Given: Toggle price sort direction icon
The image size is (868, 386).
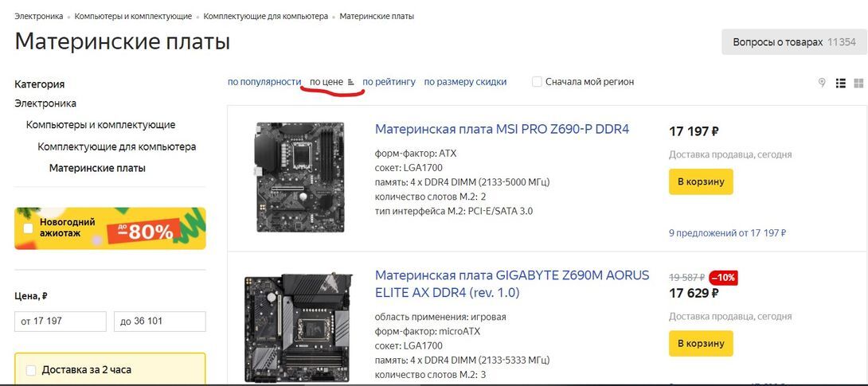Looking at the screenshot, I should (x=350, y=83).
